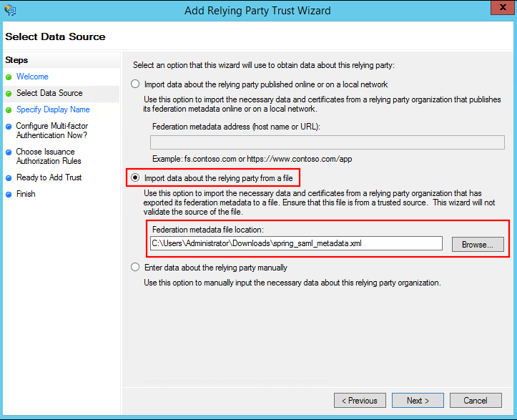The image size is (517, 420).
Task: Click green bullet beside Select Data Source
Action: (x=9, y=94)
